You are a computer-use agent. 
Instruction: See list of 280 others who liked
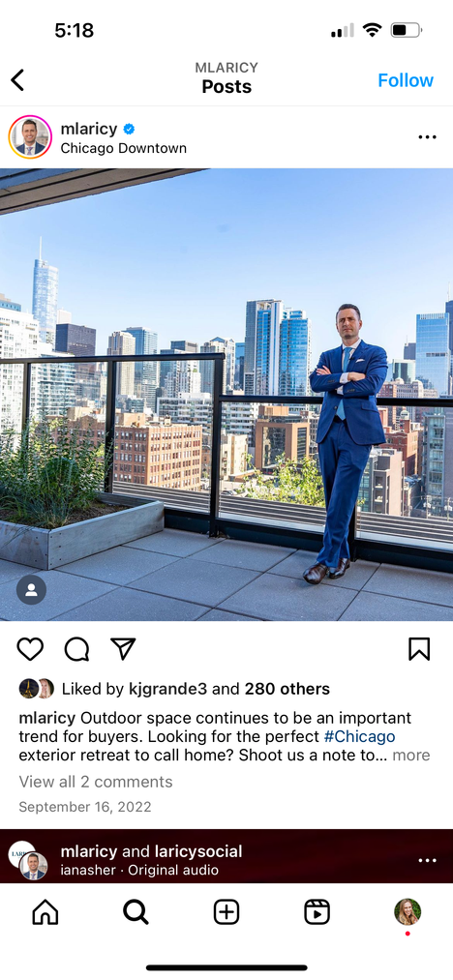pyautogui.click(x=287, y=689)
